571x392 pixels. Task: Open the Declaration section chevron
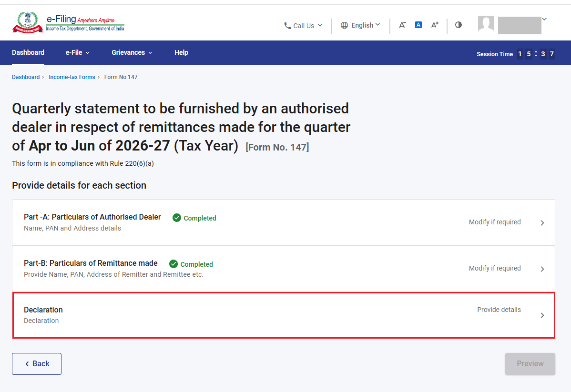click(542, 315)
